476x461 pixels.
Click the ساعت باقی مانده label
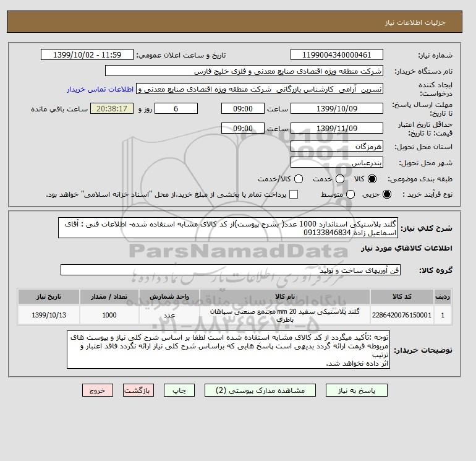59,109
